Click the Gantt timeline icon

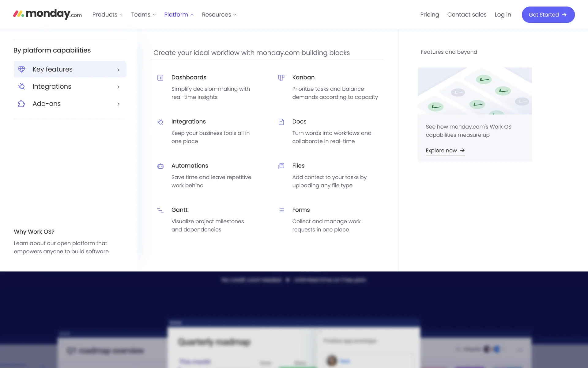160,210
